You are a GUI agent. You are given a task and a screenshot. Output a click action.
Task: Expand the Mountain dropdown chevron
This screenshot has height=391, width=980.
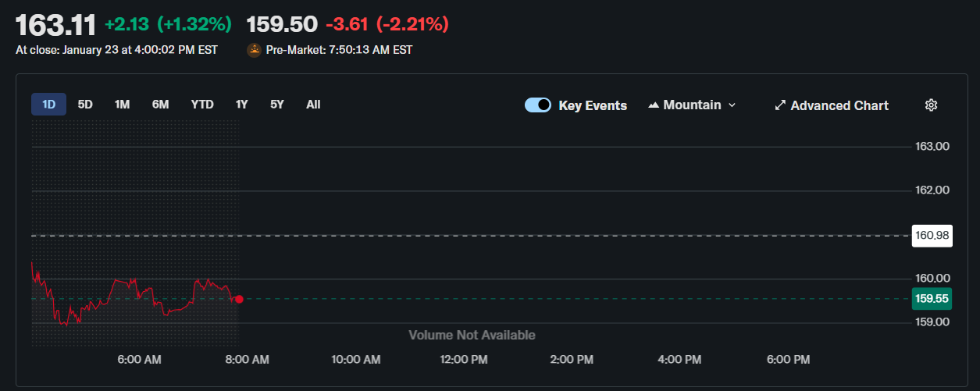click(x=732, y=105)
